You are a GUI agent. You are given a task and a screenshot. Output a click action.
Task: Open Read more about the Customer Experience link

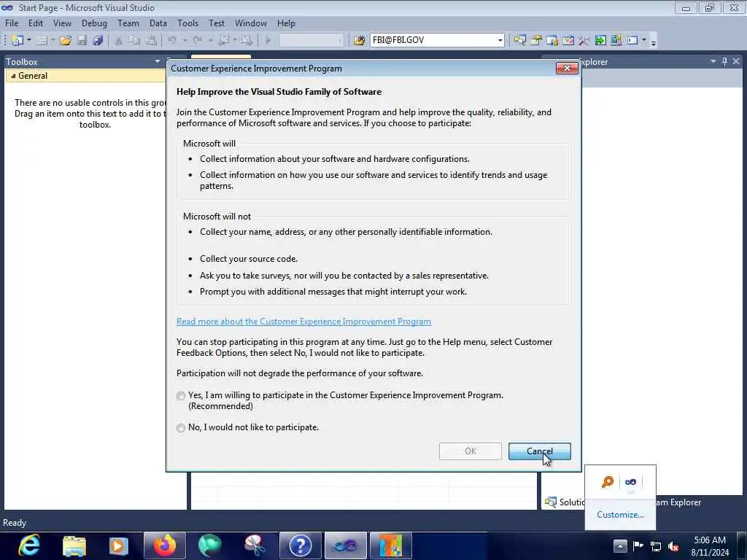pyautogui.click(x=303, y=322)
